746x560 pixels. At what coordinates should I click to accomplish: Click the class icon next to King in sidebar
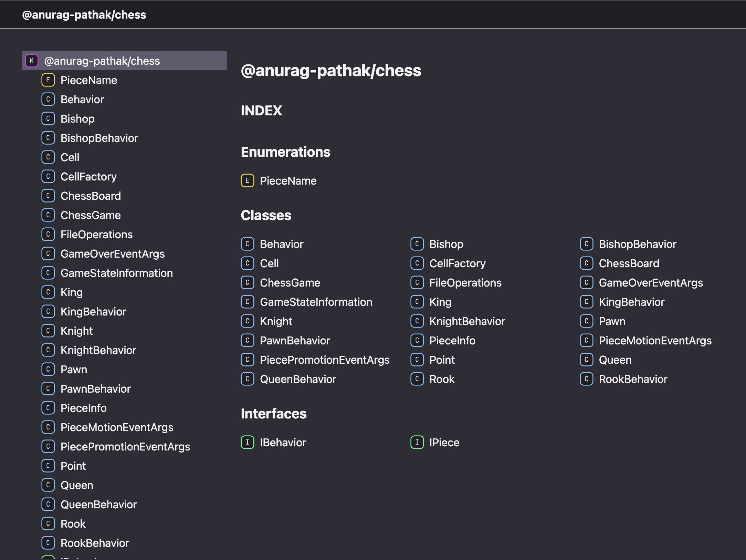click(48, 292)
